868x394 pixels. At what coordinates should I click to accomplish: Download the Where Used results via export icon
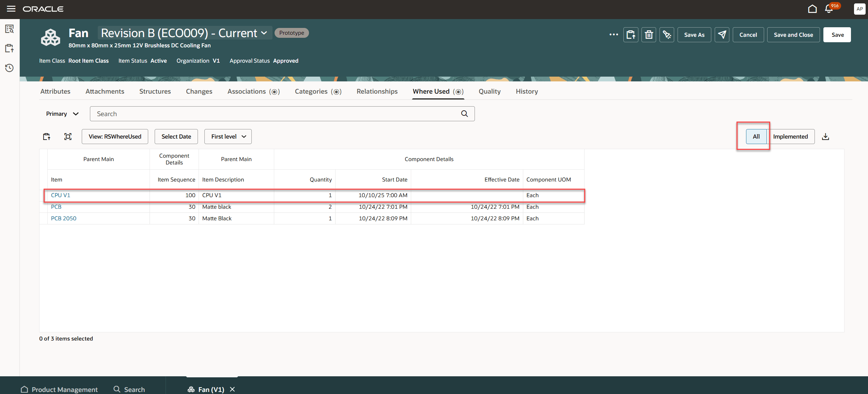(x=825, y=136)
